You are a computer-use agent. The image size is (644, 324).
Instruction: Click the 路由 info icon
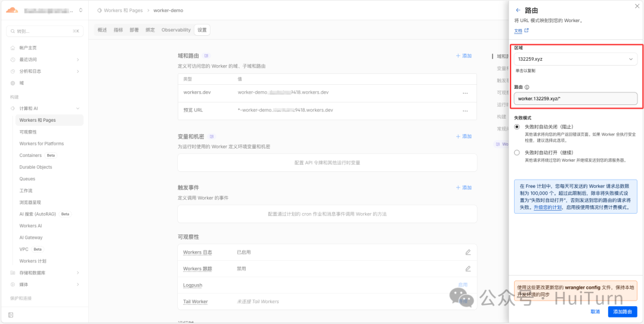click(527, 87)
